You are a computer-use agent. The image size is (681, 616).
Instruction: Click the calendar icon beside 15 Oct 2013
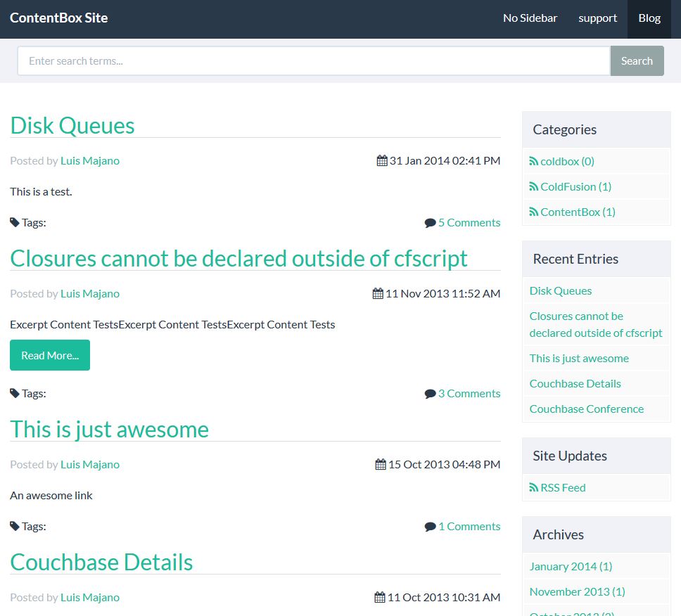click(x=381, y=464)
